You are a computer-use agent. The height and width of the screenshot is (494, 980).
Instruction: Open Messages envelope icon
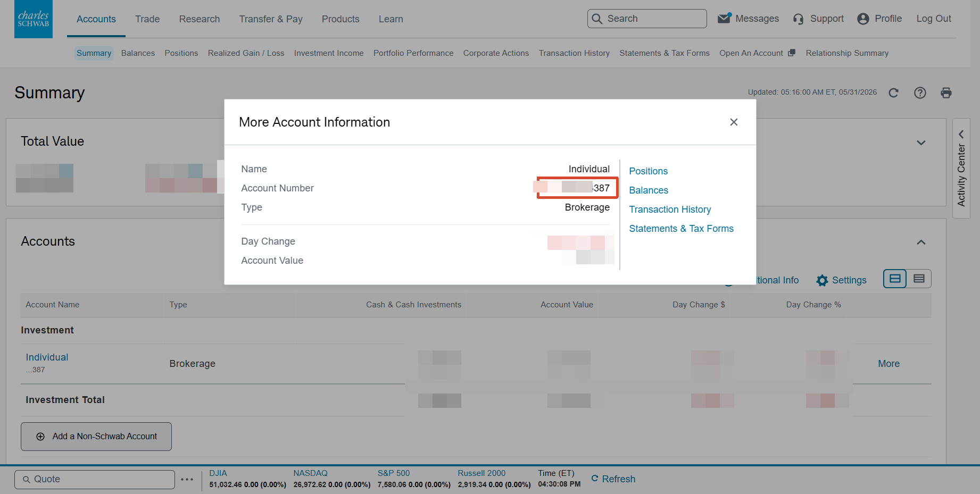(724, 19)
